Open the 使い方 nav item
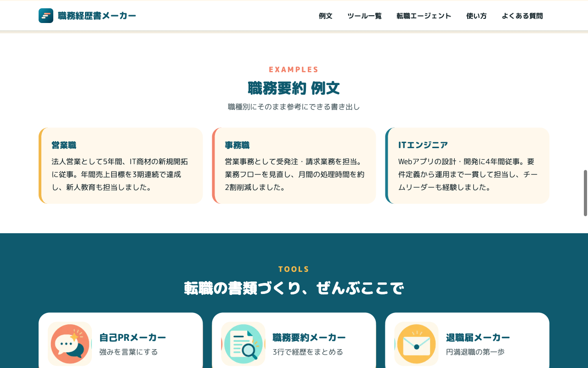 tap(476, 16)
